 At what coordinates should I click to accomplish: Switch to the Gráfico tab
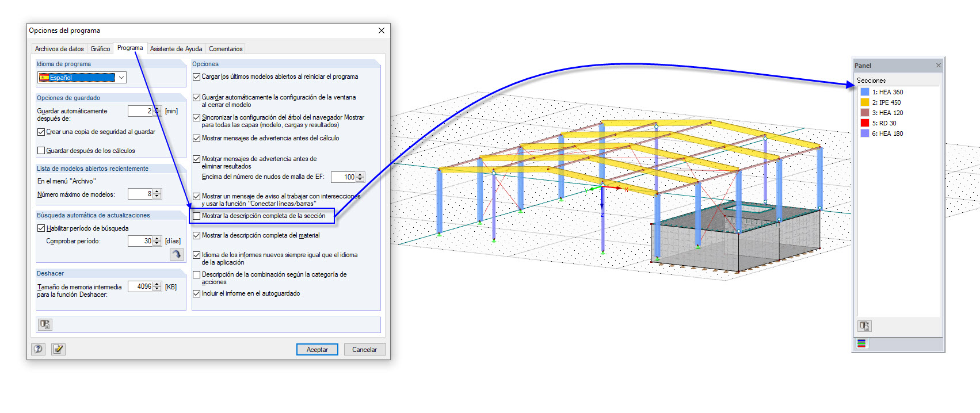pyautogui.click(x=100, y=49)
